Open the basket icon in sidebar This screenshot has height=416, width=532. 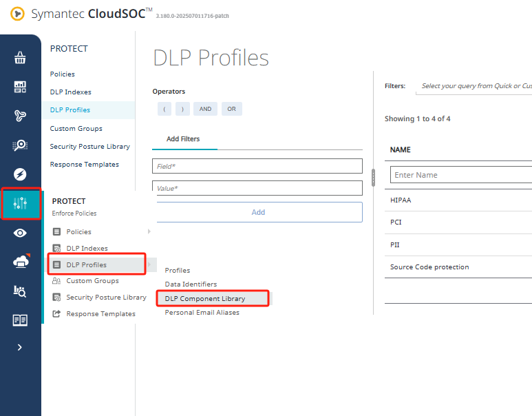[x=20, y=57]
